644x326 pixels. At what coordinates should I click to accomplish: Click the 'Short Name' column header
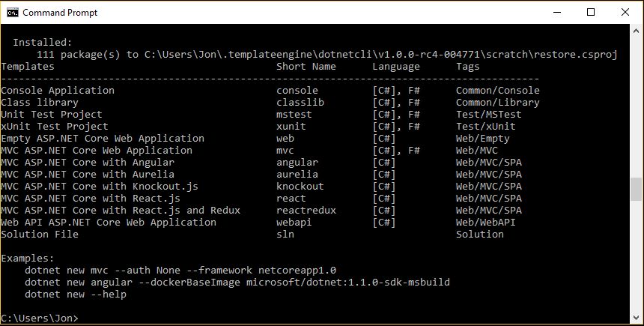click(306, 67)
